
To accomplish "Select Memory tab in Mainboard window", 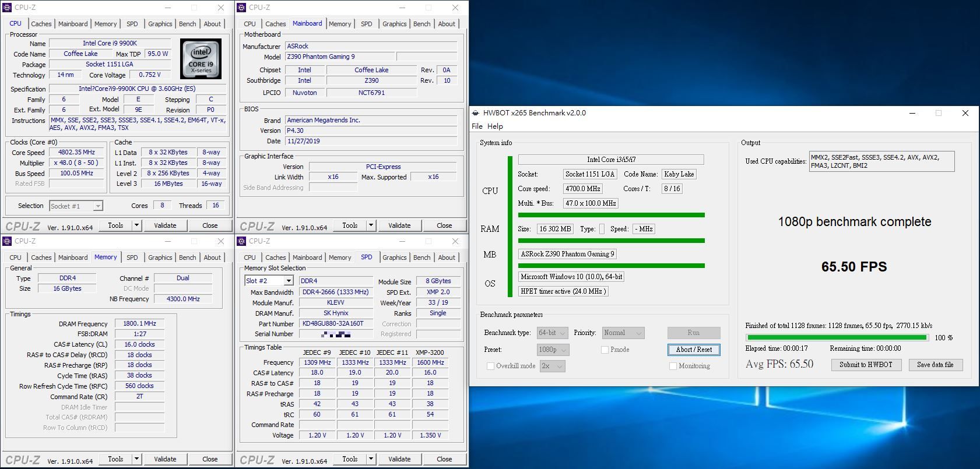I will tap(340, 24).
